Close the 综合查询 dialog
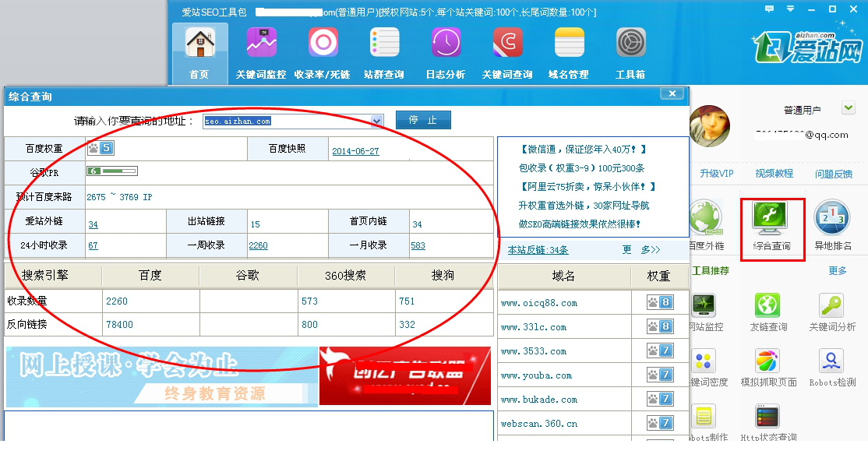This screenshot has height=458, width=868. (x=672, y=94)
